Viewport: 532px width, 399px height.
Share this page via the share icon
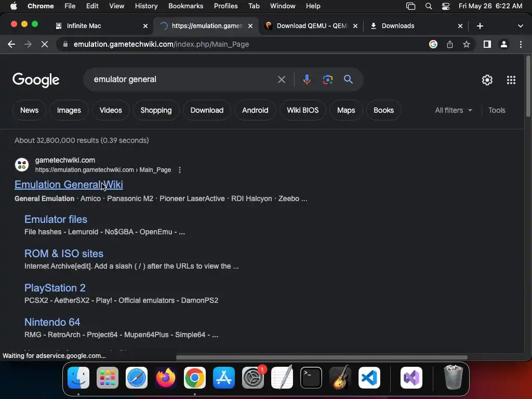[x=450, y=44]
